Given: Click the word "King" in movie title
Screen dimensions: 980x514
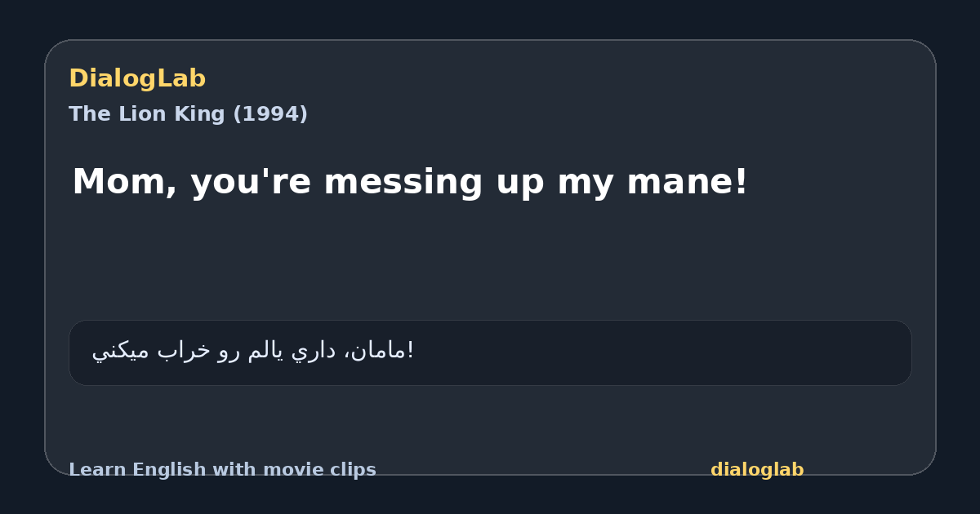Looking at the screenshot, I should click(x=204, y=114).
